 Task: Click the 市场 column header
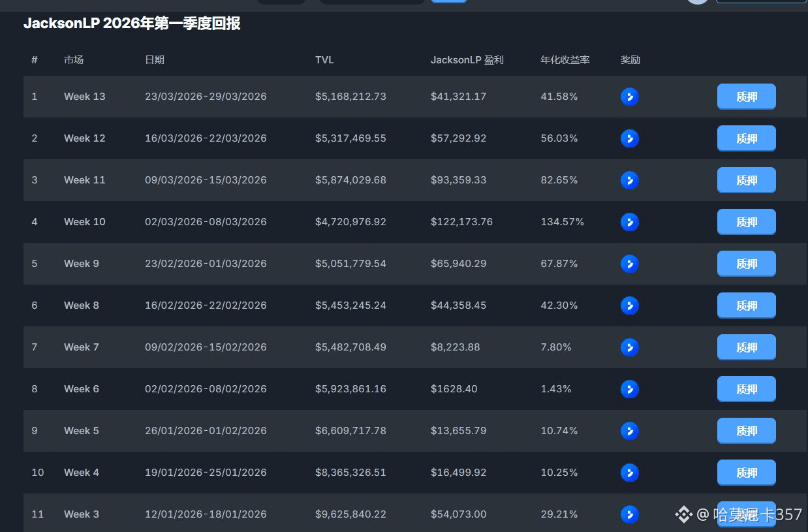tap(74, 60)
